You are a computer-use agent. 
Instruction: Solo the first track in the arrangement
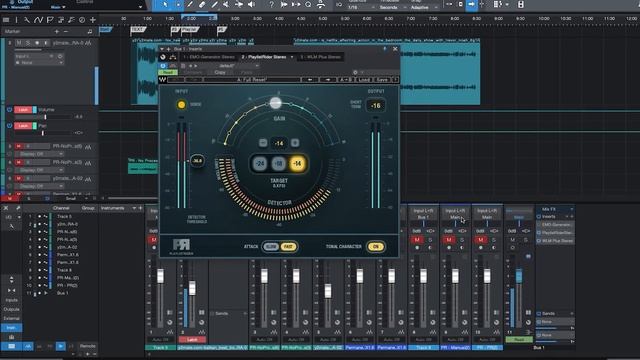click(28, 43)
